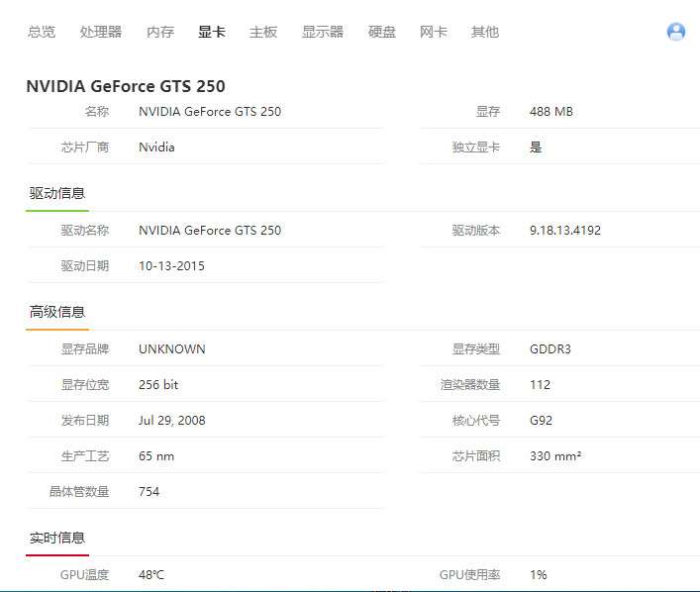Click the 核心代号 value G92
Image resolution: width=700 pixels, height=592 pixels.
541,421
